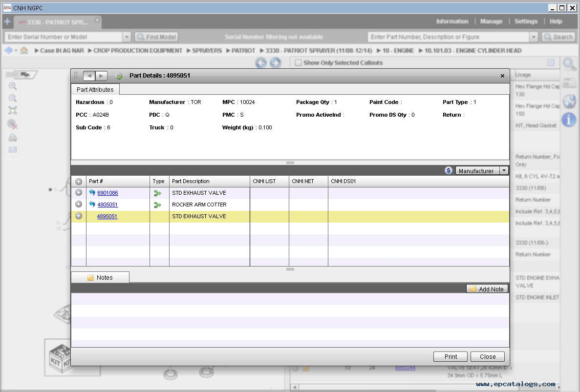Click the email envelope icon in left toolbar
The width and height of the screenshot is (580, 392).
coord(13,150)
